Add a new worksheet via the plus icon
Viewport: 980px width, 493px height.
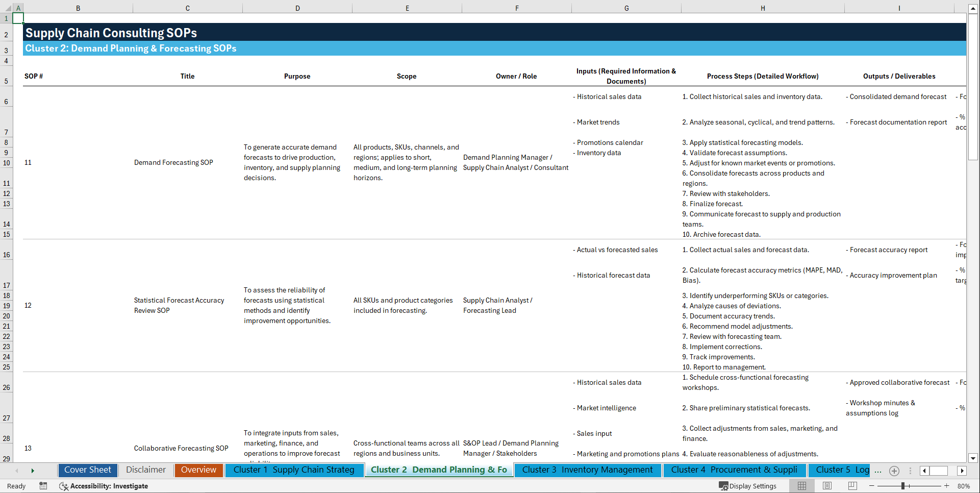(894, 471)
